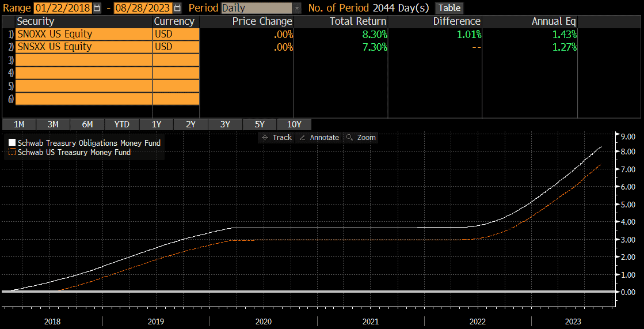Select the Annotate pencil tool
The width and height of the screenshot is (644, 329).
(x=319, y=138)
